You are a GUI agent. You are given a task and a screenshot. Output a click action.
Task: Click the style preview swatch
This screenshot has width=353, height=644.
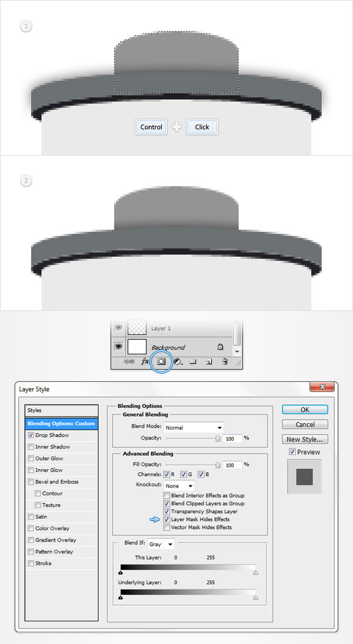point(304,477)
